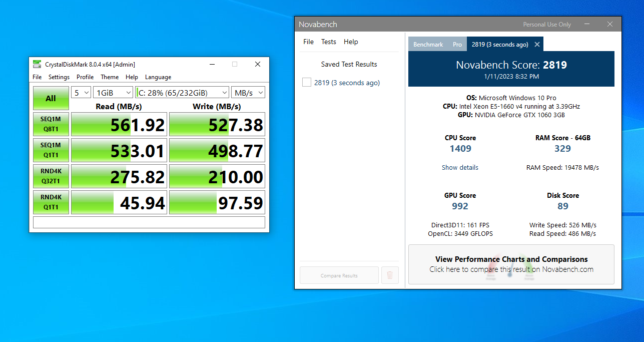Image resolution: width=644 pixels, height=342 pixels.
Task: Click the CPU Score value 1409
Action: coord(460,148)
